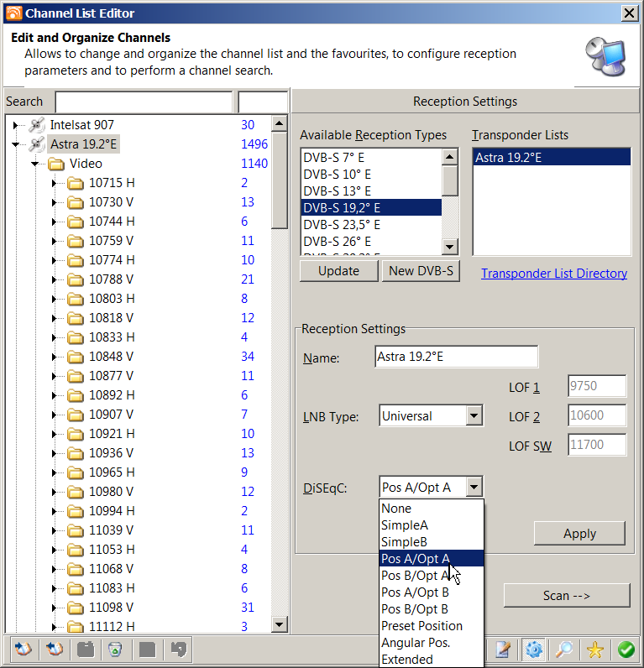Viewport: 644px width, 668px height.
Task: Click the magnifying glass scan icon
Action: pyautogui.click(x=564, y=649)
